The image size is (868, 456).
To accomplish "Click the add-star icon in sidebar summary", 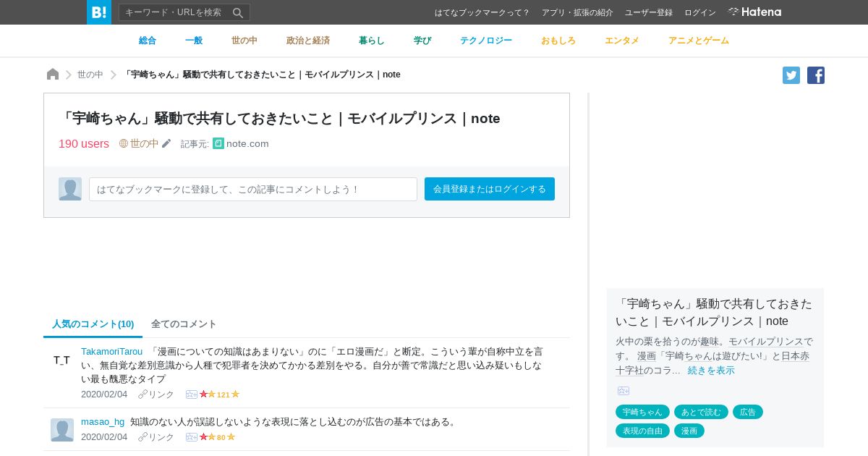I will tap(624, 391).
